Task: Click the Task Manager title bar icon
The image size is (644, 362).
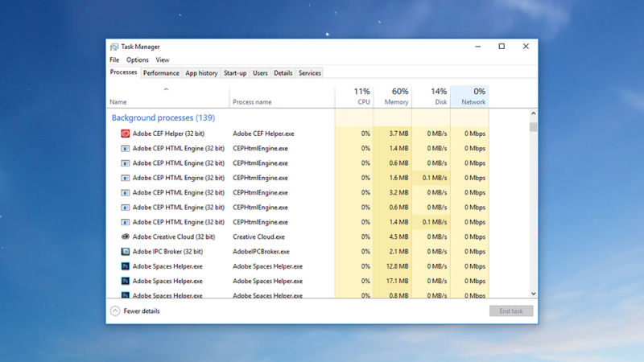Action: [114, 47]
